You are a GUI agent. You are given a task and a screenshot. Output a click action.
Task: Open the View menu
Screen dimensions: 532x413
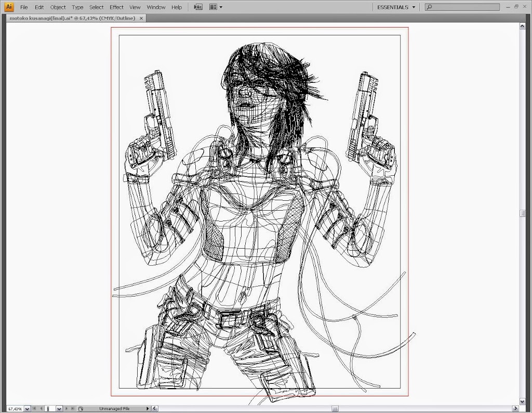tap(135, 7)
